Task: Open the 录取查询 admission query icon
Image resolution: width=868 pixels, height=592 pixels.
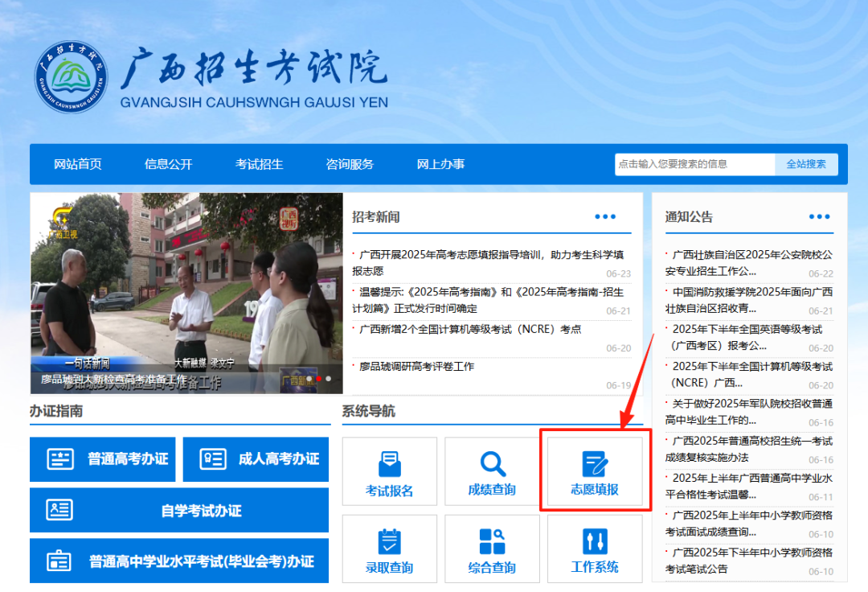Action: coord(389,541)
